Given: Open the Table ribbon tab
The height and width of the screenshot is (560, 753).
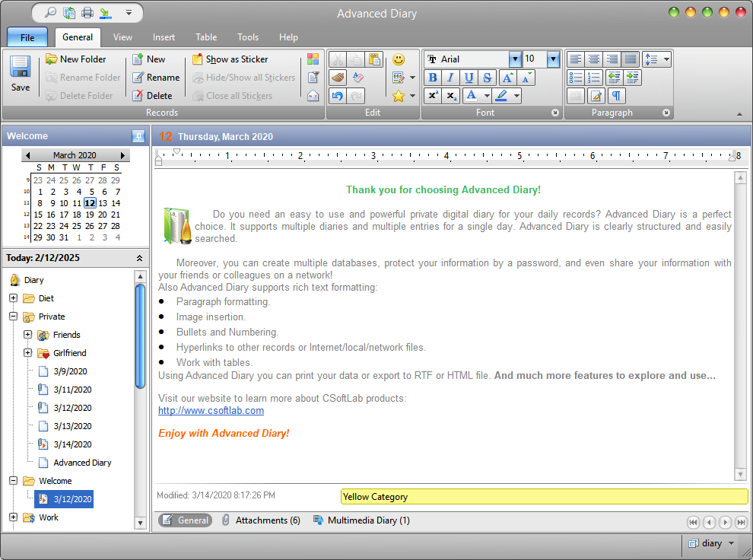Looking at the screenshot, I should 206,37.
